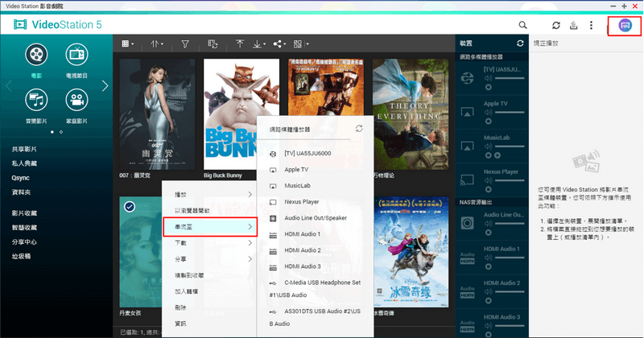644x338 pixels.
Task: Click the VideoStation 5 logo
Action: pos(58,25)
